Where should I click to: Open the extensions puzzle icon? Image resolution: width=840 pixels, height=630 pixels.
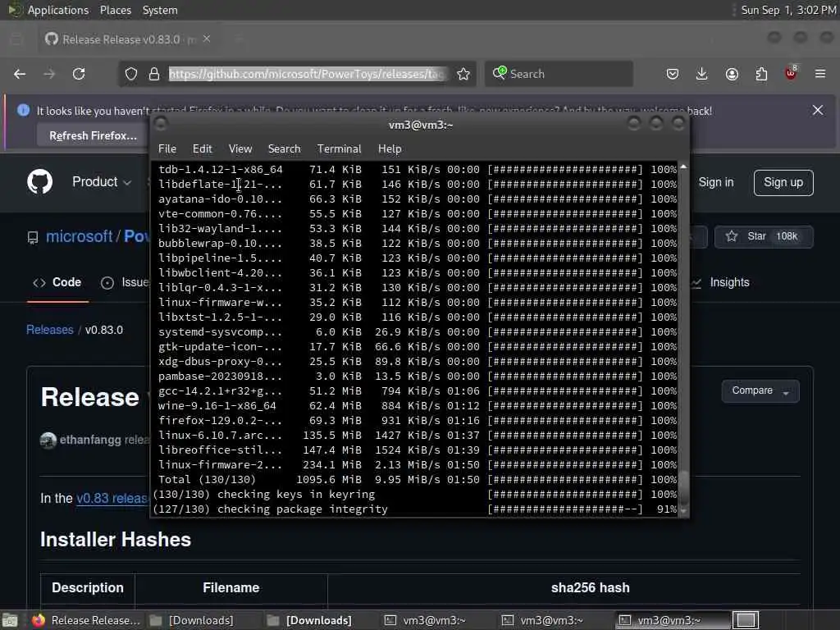tap(761, 74)
